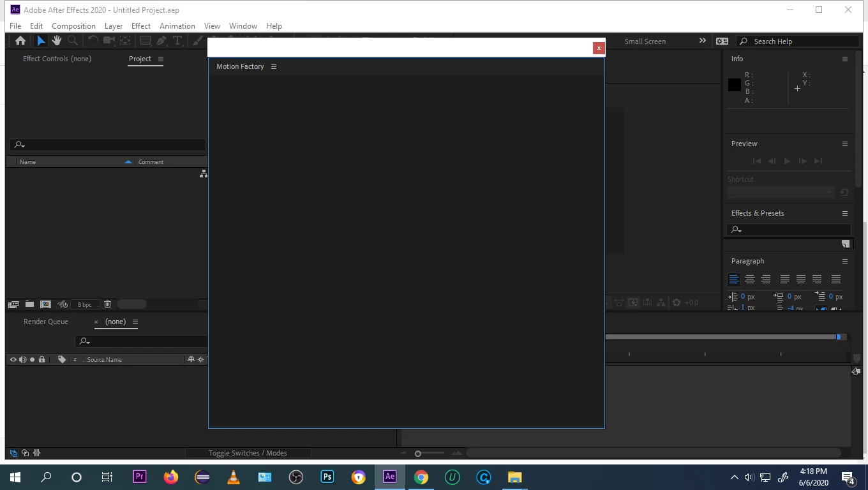
Task: Set paragraph to justify last left
Action: (785, 279)
